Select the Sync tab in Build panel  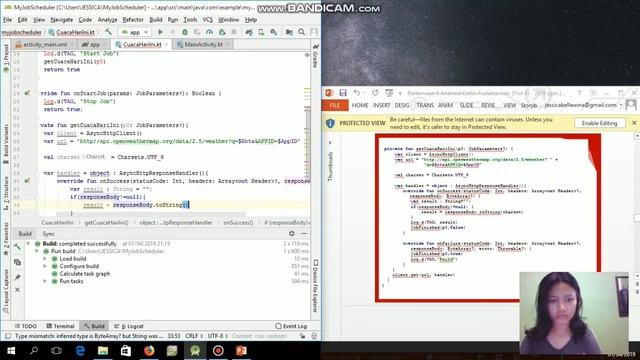click(x=48, y=234)
